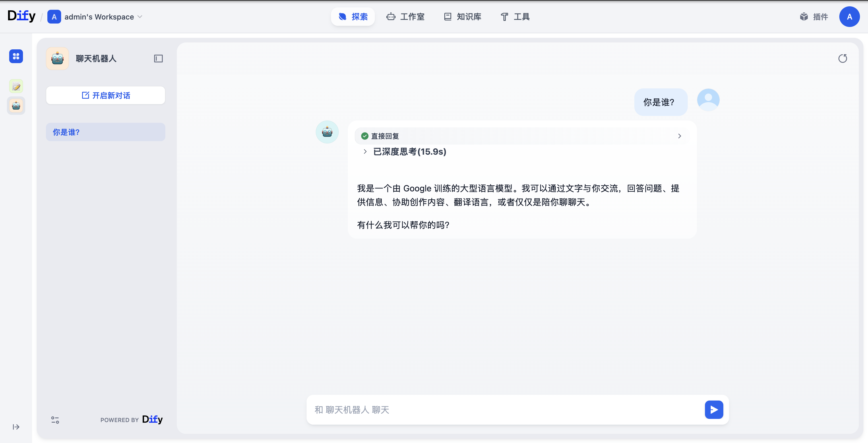
Task: Click the Dify logo in the header
Action: 21,16
